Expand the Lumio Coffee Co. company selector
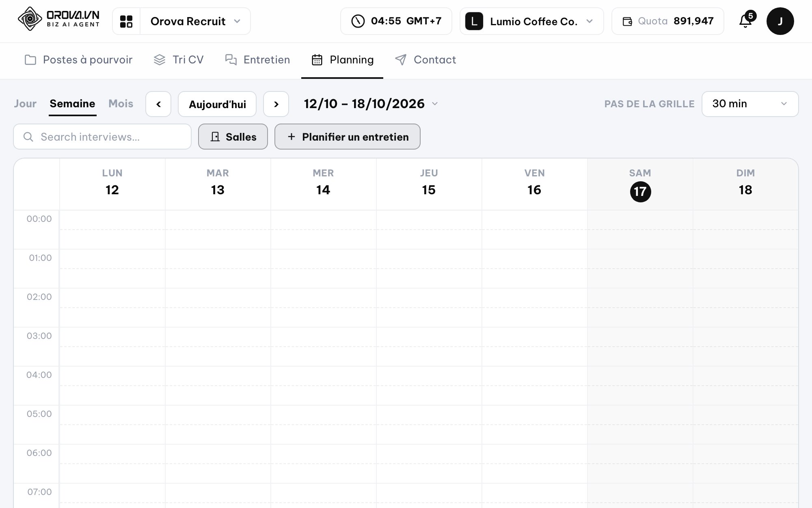This screenshot has width=812, height=508. click(532, 21)
